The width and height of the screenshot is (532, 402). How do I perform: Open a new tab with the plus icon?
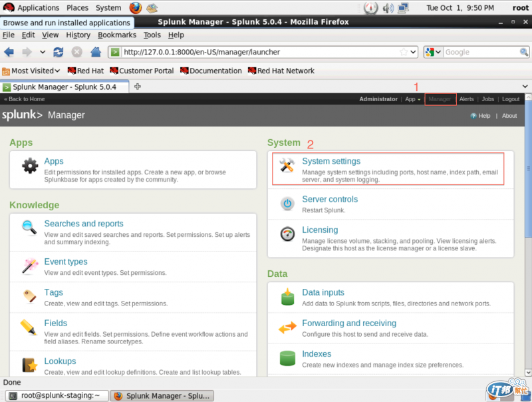138,87
